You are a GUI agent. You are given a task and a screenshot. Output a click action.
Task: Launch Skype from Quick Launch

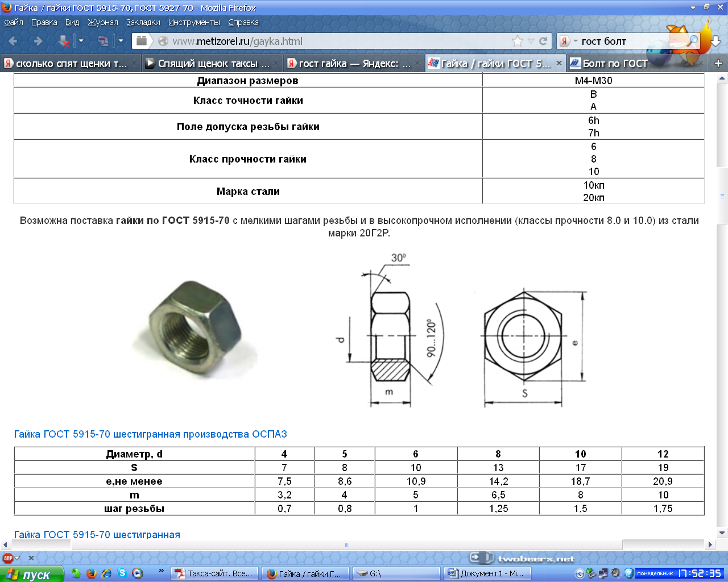click(x=122, y=573)
